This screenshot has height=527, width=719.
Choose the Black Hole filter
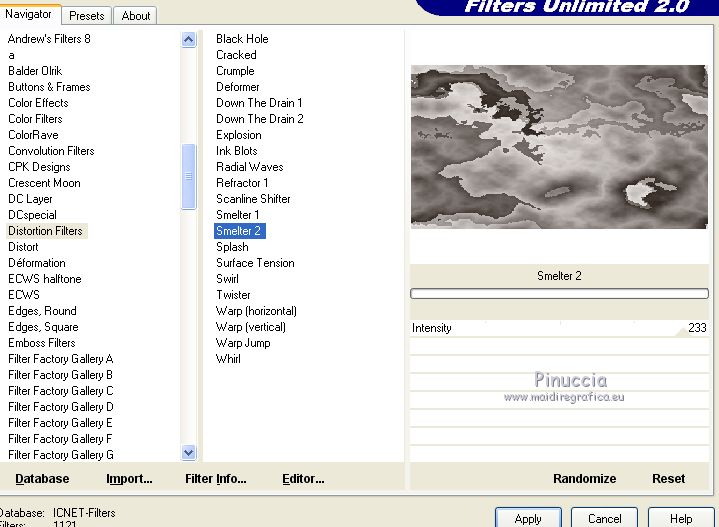pos(242,39)
